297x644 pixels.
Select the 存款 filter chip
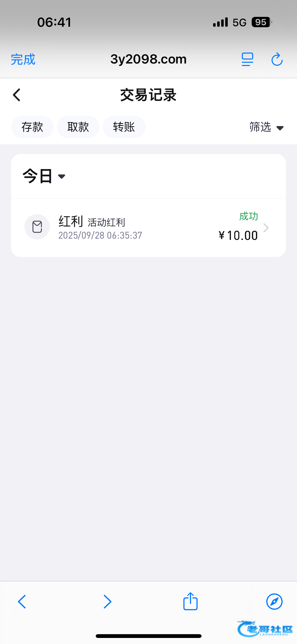pos(32,127)
